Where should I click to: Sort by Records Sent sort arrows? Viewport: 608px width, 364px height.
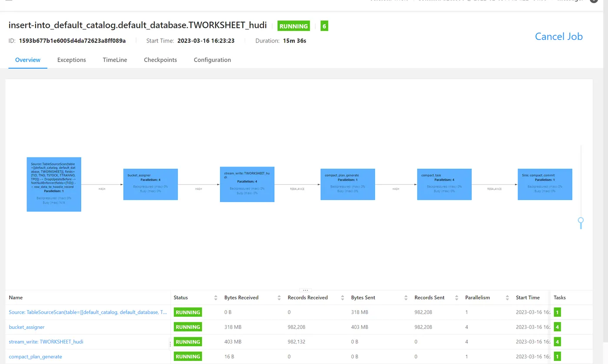[456, 298]
